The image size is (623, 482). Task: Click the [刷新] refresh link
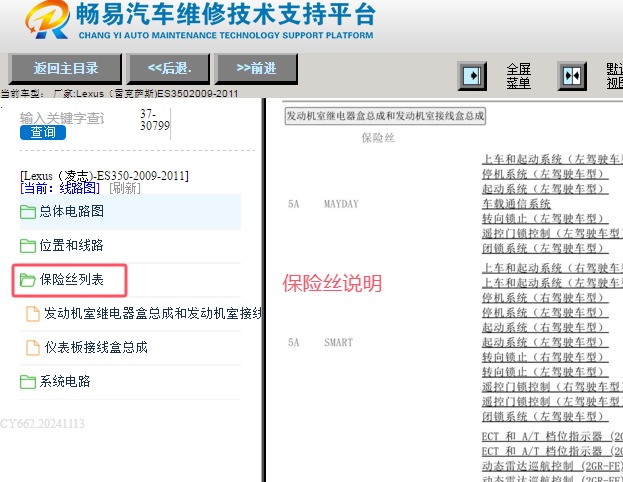125,188
